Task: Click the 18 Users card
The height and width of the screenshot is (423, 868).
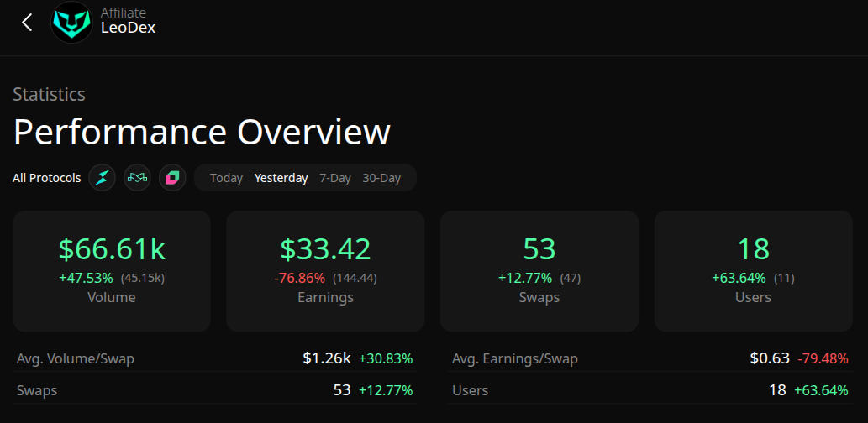Action: tap(753, 270)
